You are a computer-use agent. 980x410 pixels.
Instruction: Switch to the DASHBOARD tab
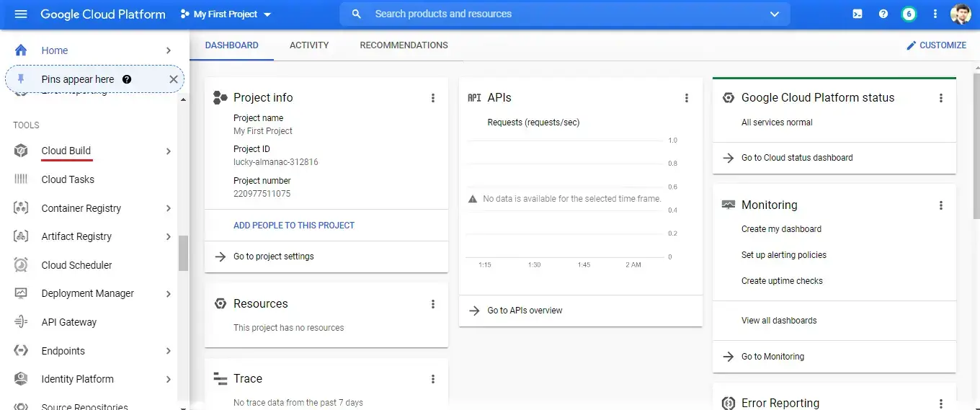coord(232,45)
